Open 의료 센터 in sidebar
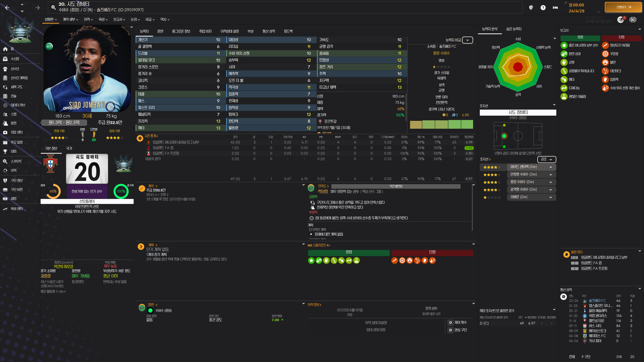Image resolution: width=644 pixels, height=362 pixels. [x=16, y=132]
